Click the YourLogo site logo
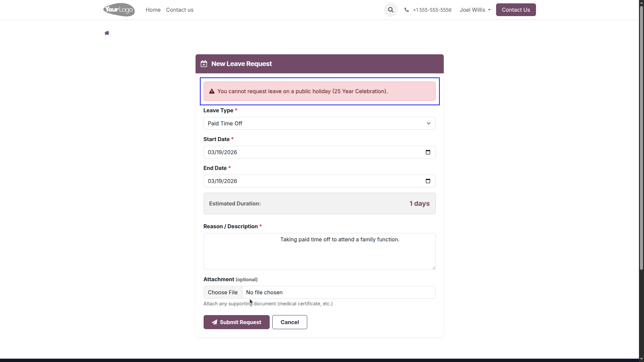 point(119,10)
